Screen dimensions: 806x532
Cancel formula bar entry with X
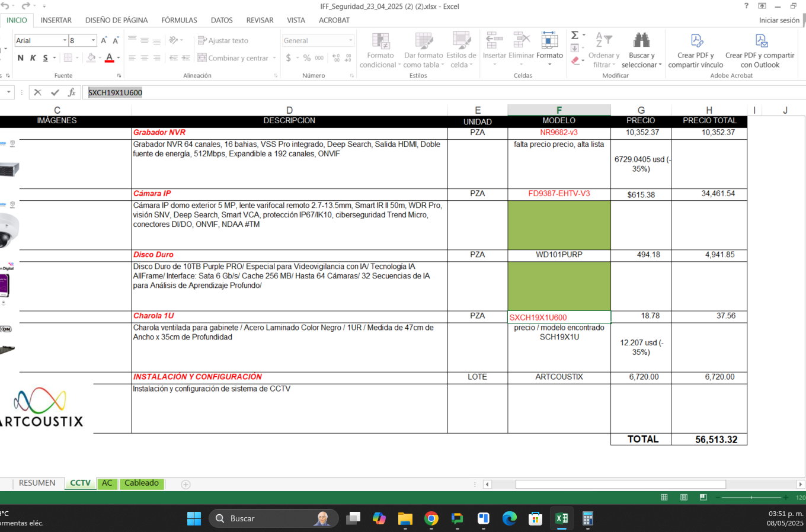coord(37,92)
